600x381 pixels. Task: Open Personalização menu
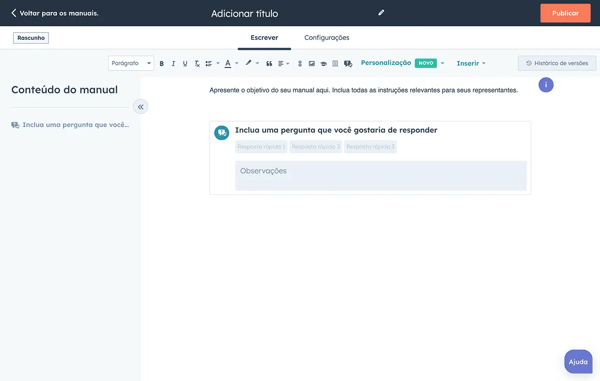tap(386, 63)
